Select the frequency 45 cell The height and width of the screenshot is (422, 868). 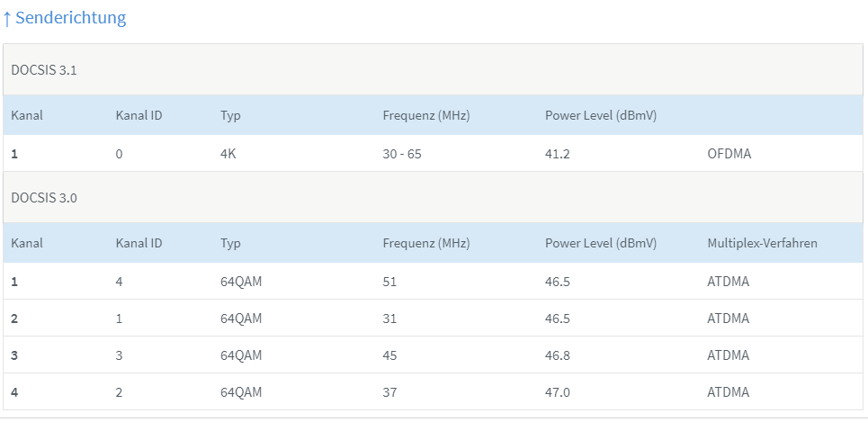point(389,355)
